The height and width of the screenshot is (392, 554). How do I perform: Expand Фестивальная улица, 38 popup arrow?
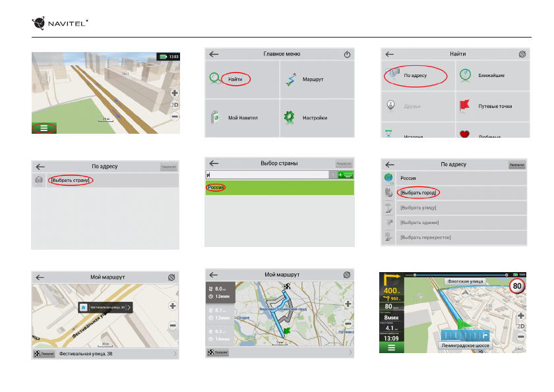point(129,306)
